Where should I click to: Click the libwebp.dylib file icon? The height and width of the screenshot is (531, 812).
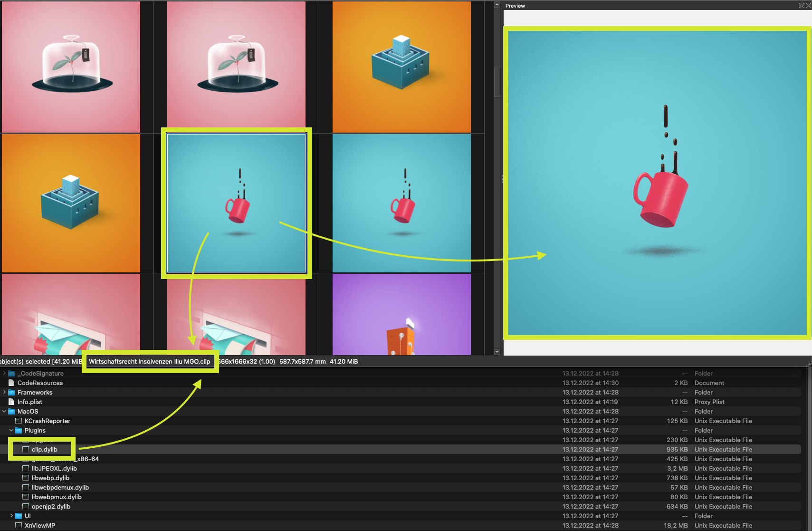click(26, 478)
